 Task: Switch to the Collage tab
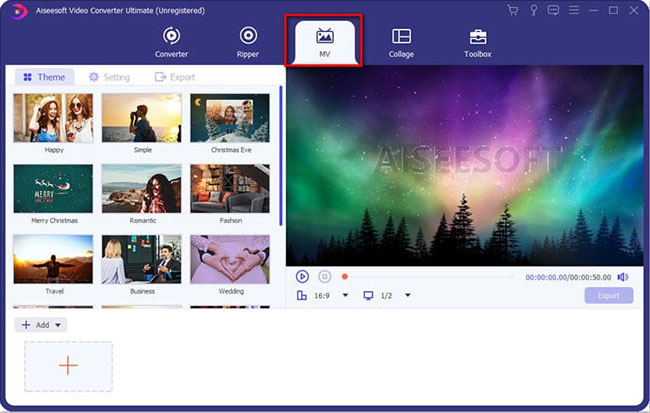click(401, 42)
